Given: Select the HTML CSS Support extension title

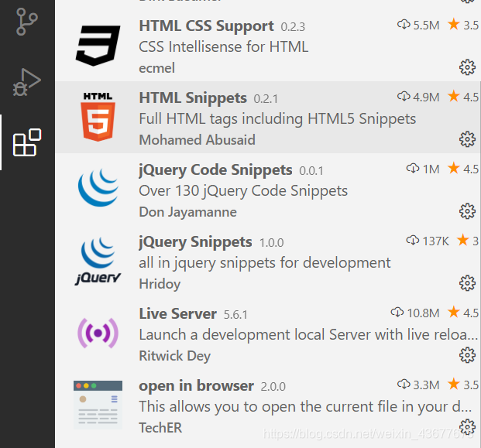Looking at the screenshot, I should 207,26.
